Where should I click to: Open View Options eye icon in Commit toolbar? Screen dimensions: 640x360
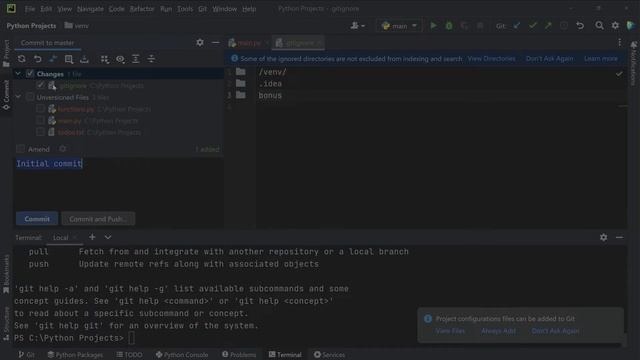click(120, 59)
